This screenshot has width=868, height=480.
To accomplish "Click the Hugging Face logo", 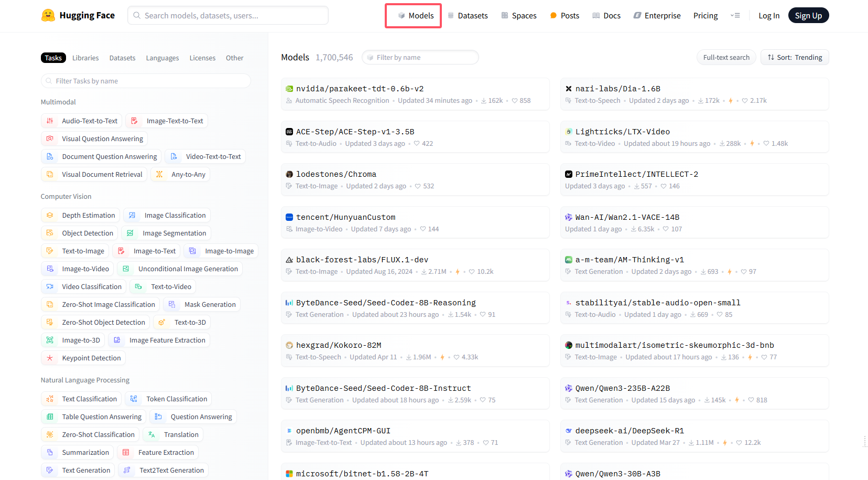I will pyautogui.click(x=78, y=15).
